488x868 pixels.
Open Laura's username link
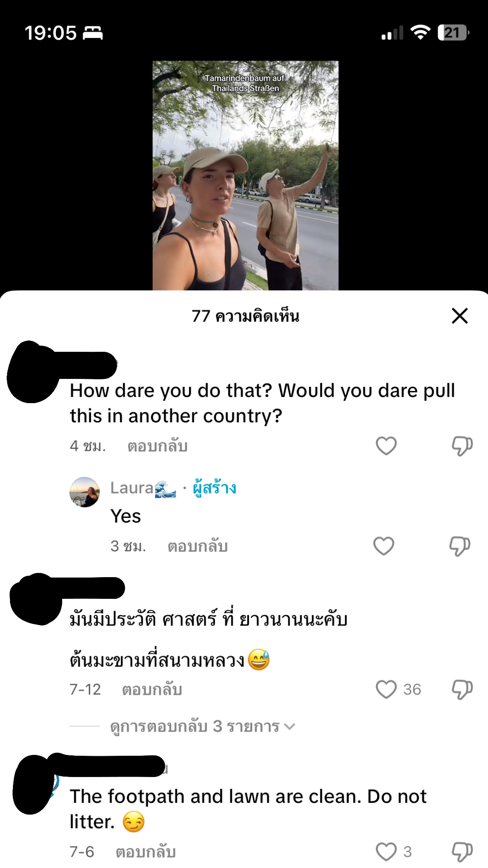point(143,488)
